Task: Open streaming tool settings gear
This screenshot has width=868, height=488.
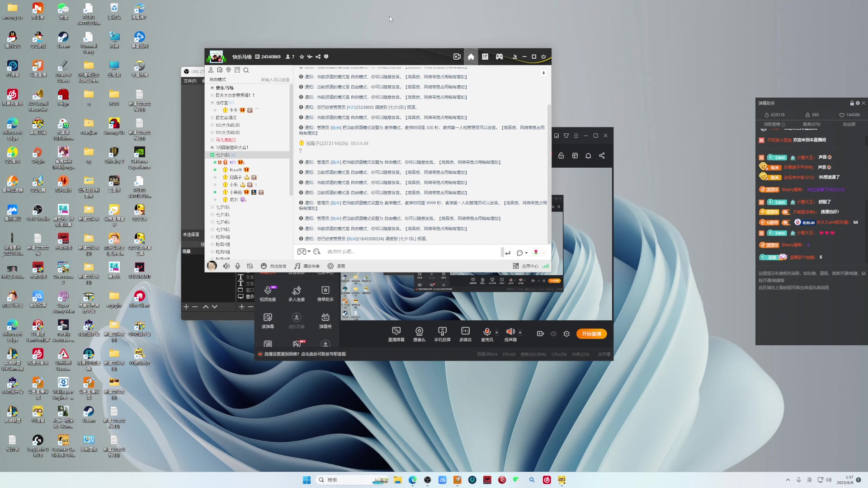Action: point(566,334)
